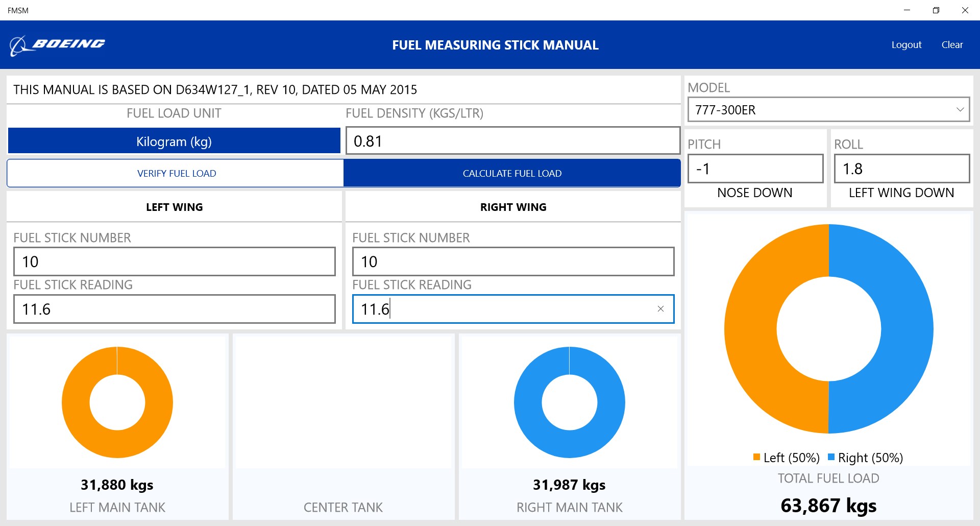Click the LEFT WING DOWN roll label
Viewport: 980px width, 526px height.
pos(901,193)
